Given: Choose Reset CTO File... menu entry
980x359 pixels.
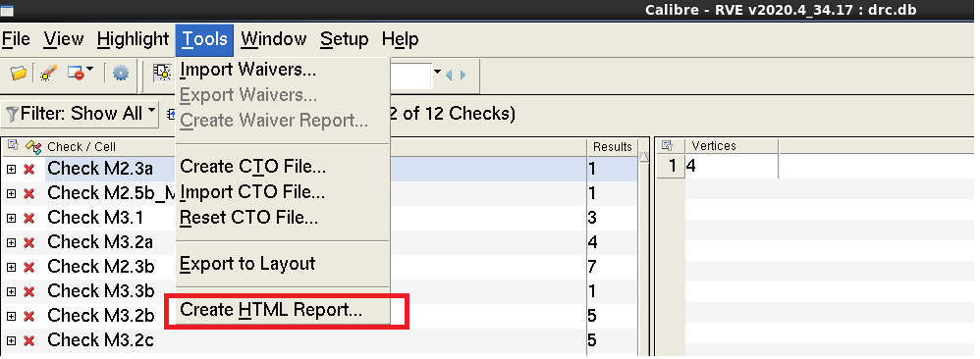Looking at the screenshot, I should (283, 218).
